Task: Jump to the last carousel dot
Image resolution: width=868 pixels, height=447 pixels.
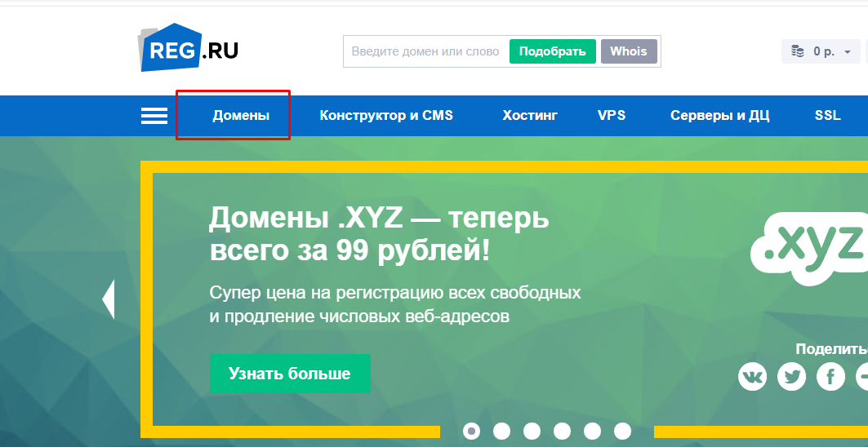Action: (x=622, y=431)
